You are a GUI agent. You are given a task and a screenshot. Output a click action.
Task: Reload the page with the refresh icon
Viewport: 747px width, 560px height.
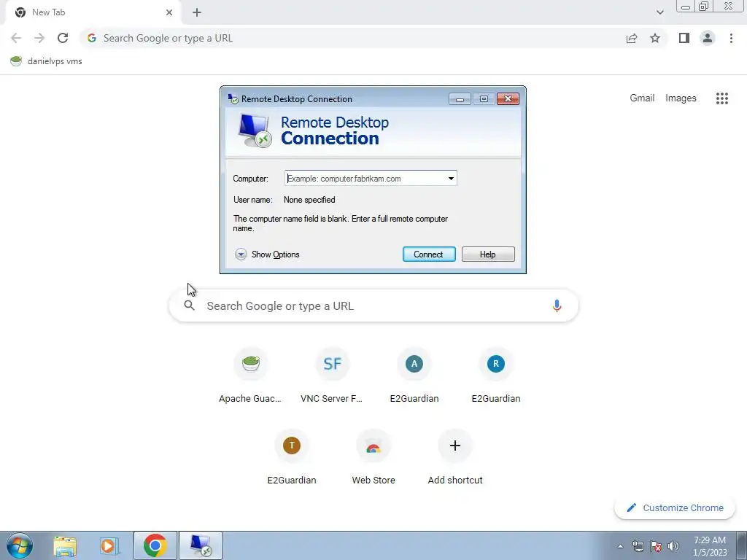63,38
